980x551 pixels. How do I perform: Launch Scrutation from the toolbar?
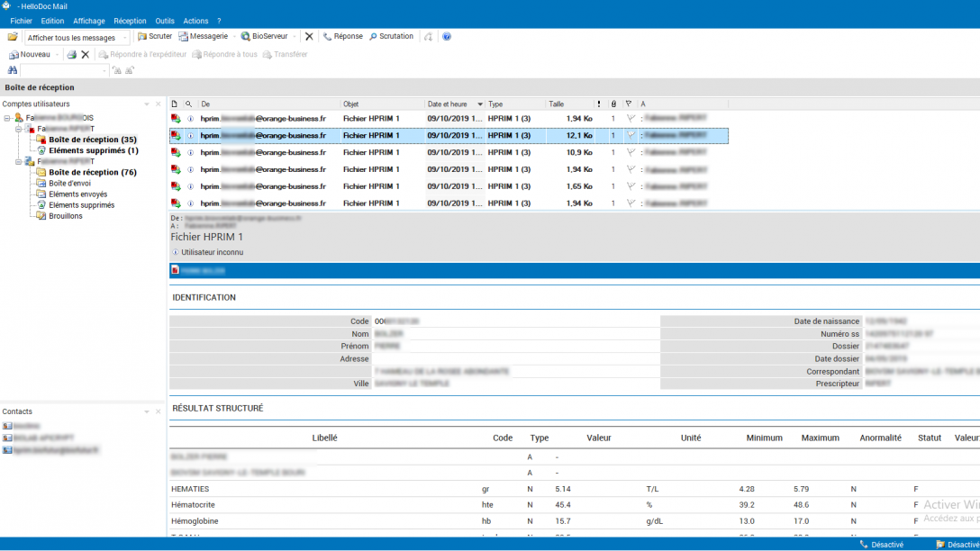pyautogui.click(x=391, y=37)
